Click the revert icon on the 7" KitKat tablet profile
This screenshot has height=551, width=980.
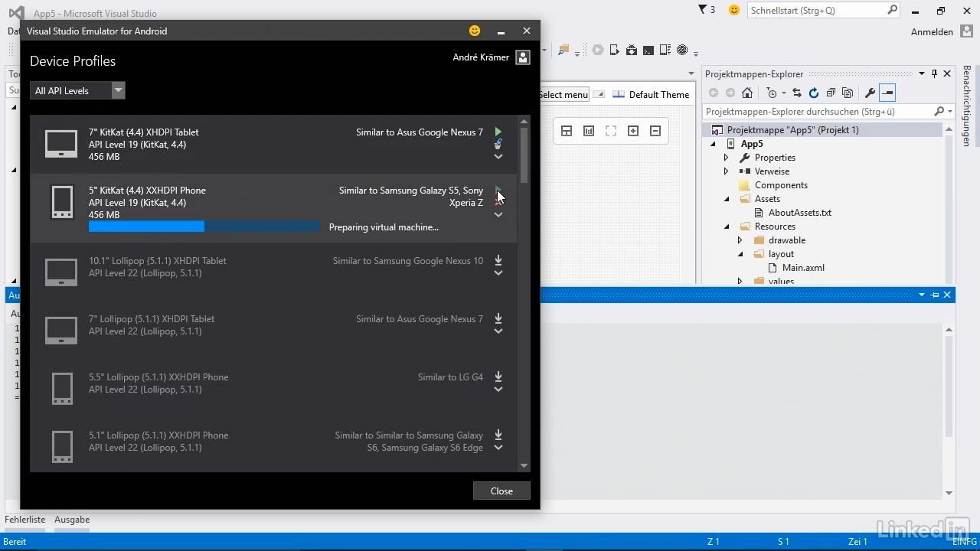tap(498, 144)
